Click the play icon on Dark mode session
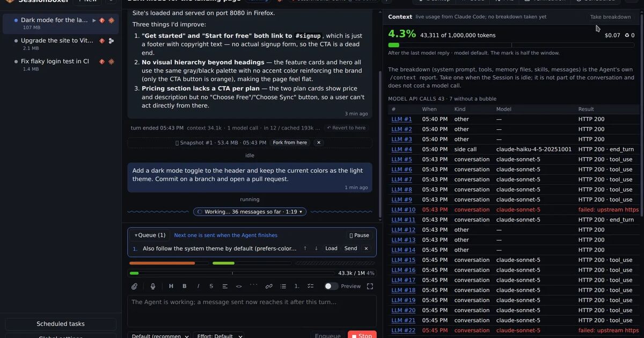The width and height of the screenshot is (644, 338). [x=94, y=20]
